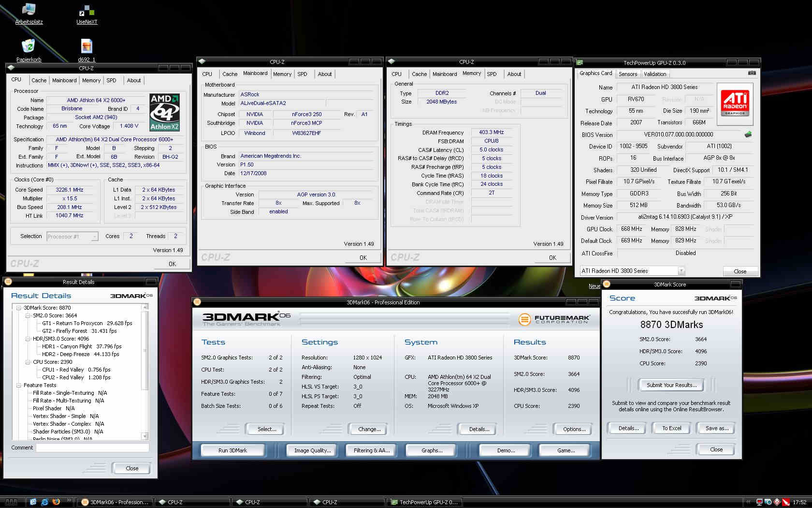Open Filtering & AA settings
The image size is (812, 508).
[371, 450]
